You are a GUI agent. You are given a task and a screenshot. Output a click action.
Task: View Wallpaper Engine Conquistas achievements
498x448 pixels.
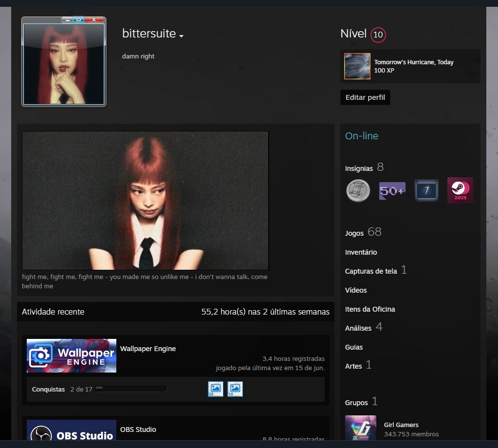(x=48, y=389)
